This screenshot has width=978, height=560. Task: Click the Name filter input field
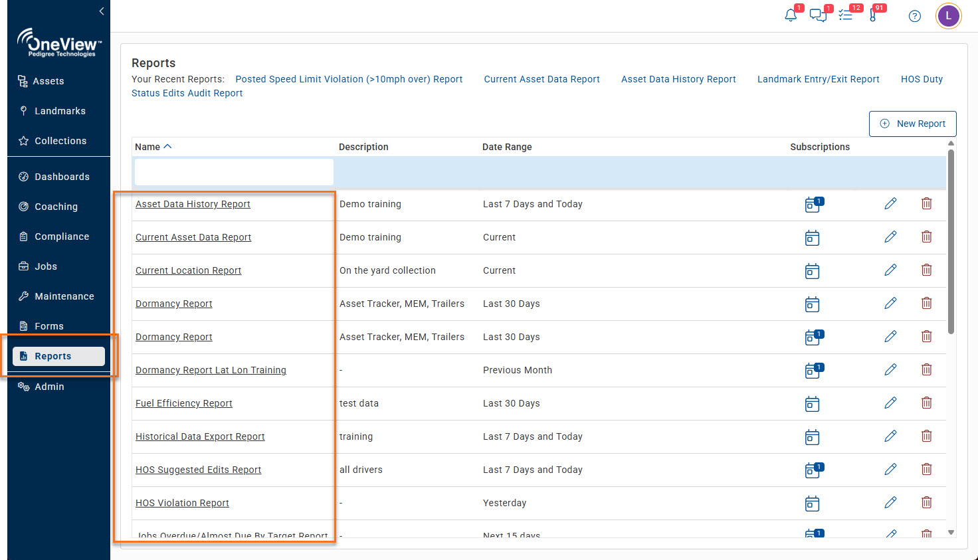[234, 172]
